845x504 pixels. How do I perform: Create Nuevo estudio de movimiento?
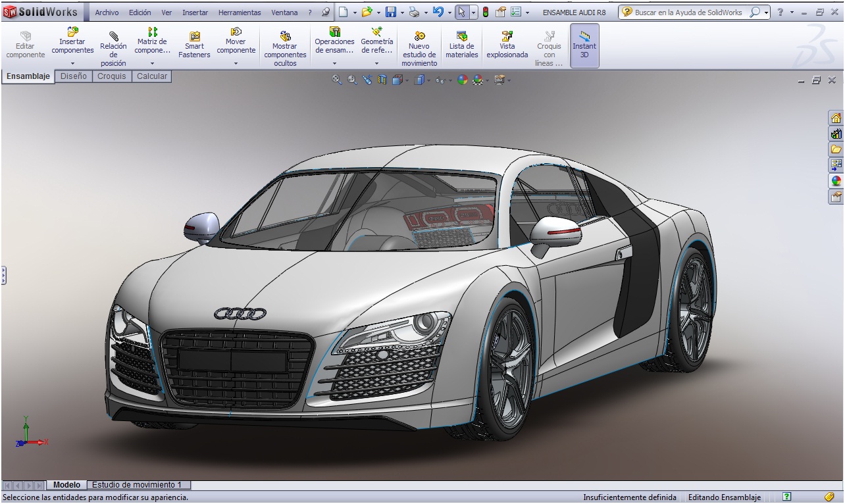pos(419,49)
